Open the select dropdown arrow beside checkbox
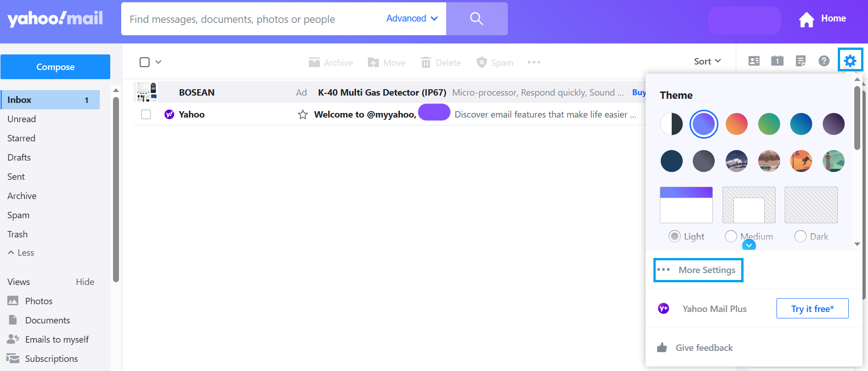868x371 pixels. point(158,62)
